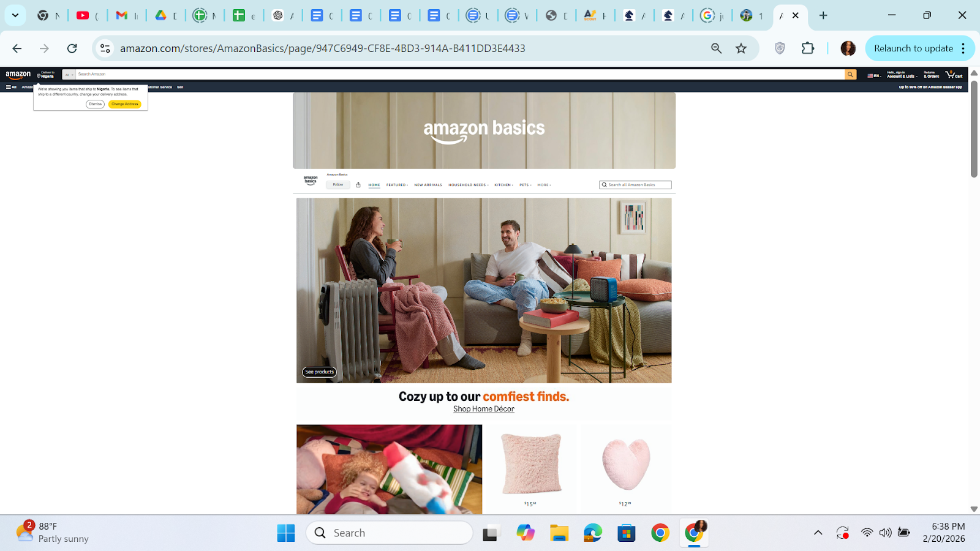Screen dimensions: 980x551
Task: Open Windows Start menu
Action: (x=285, y=533)
